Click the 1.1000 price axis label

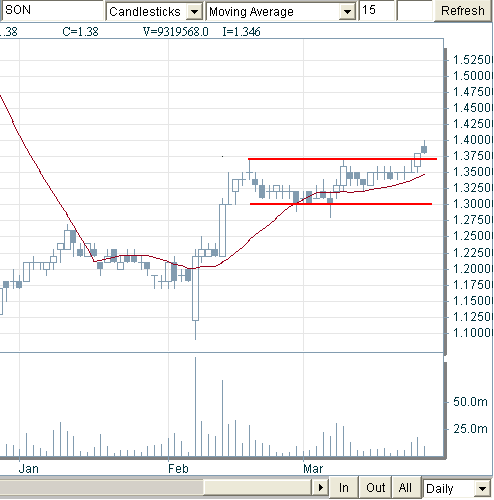[x=473, y=333]
